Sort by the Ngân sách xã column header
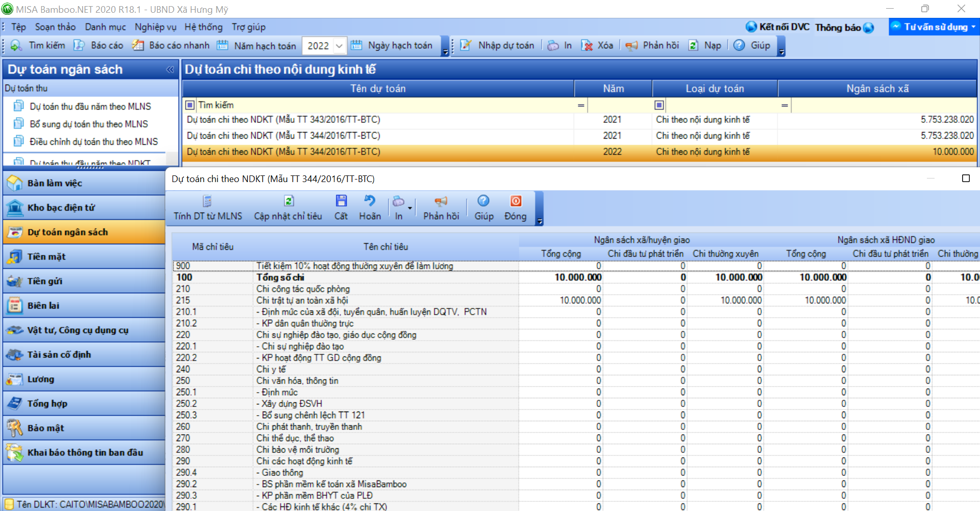 coord(877,89)
